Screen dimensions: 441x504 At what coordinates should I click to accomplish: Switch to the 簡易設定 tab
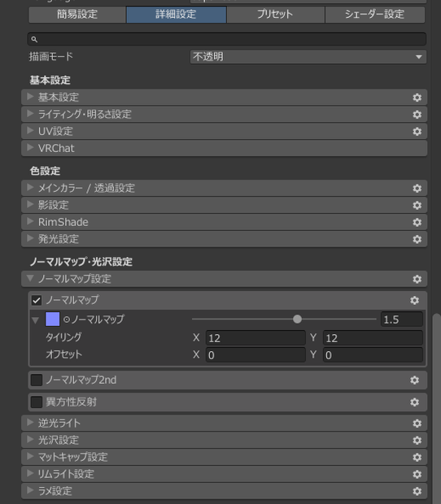[77, 15]
